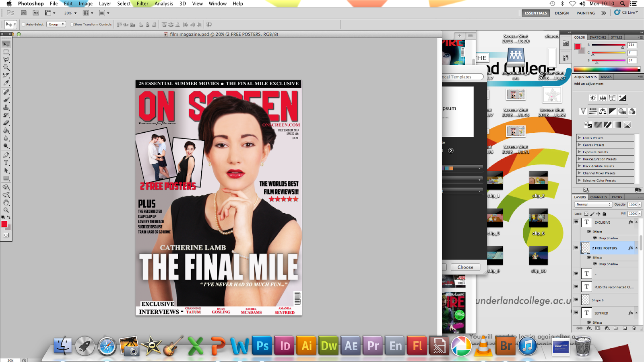Pick the Brush tool
Viewport: 644px width, 362px height.
pos(6,99)
